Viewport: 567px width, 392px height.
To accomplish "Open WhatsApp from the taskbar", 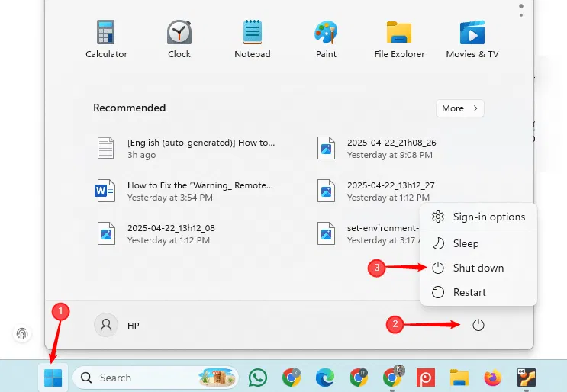I will click(258, 378).
